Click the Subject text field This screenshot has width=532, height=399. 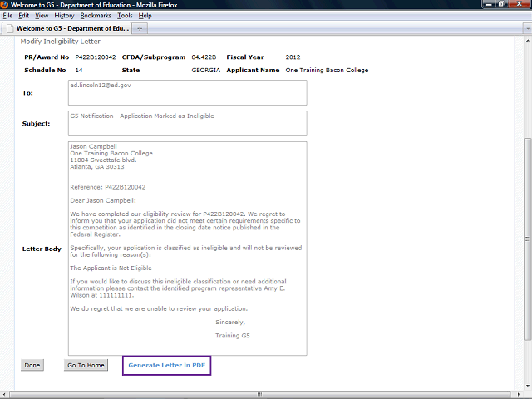click(188, 124)
